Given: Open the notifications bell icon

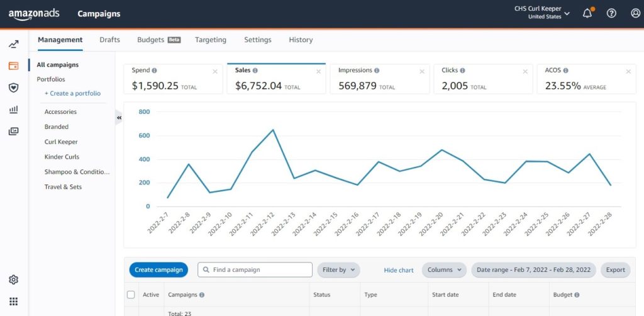Looking at the screenshot, I should click(587, 13).
